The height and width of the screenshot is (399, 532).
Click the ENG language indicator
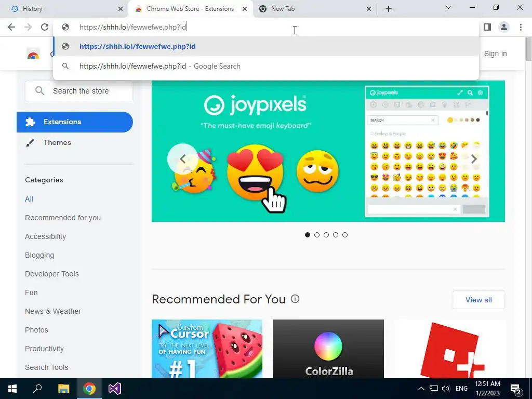pyautogui.click(x=461, y=389)
